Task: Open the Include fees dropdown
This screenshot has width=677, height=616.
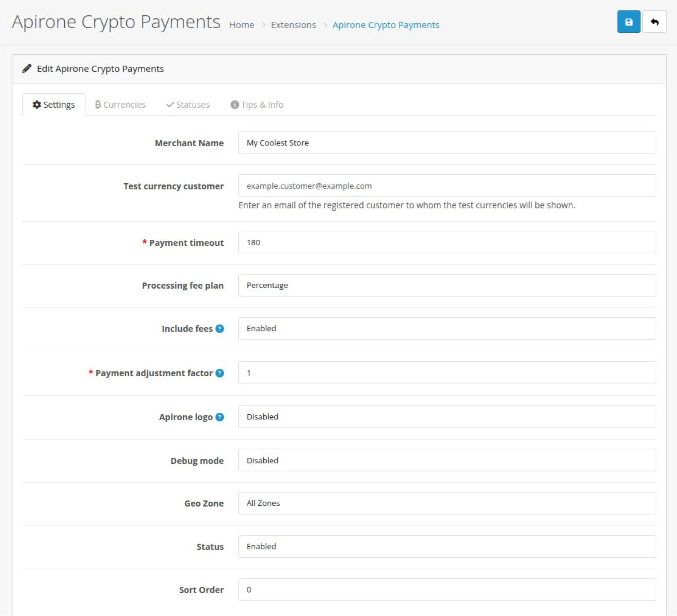Action: click(447, 329)
